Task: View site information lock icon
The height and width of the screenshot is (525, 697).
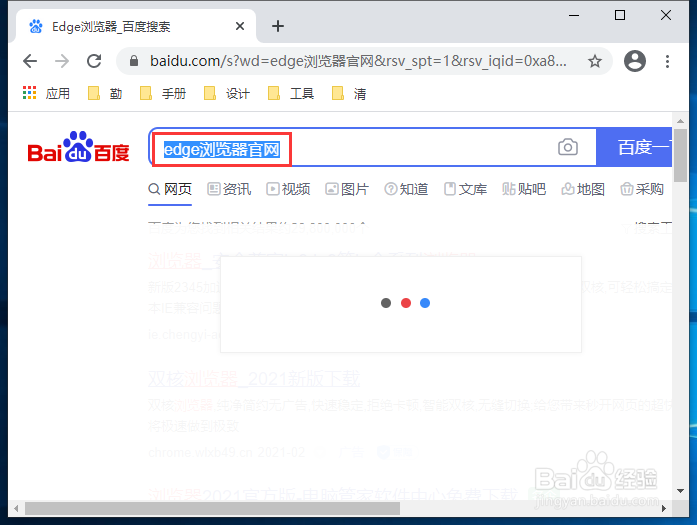Action: 134,61
